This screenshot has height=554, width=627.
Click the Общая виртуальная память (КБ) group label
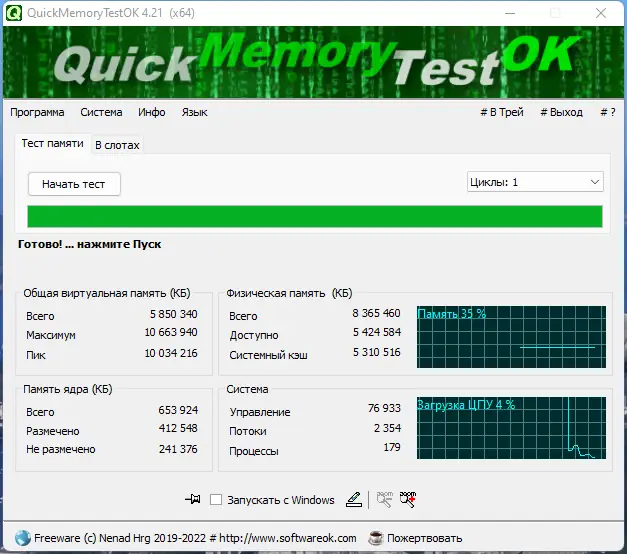tap(107, 293)
